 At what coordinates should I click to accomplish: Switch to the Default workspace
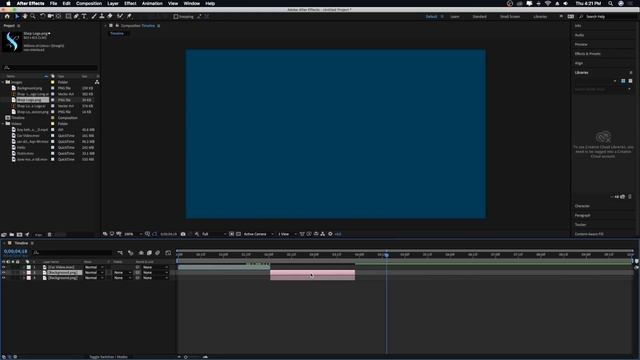click(431, 17)
